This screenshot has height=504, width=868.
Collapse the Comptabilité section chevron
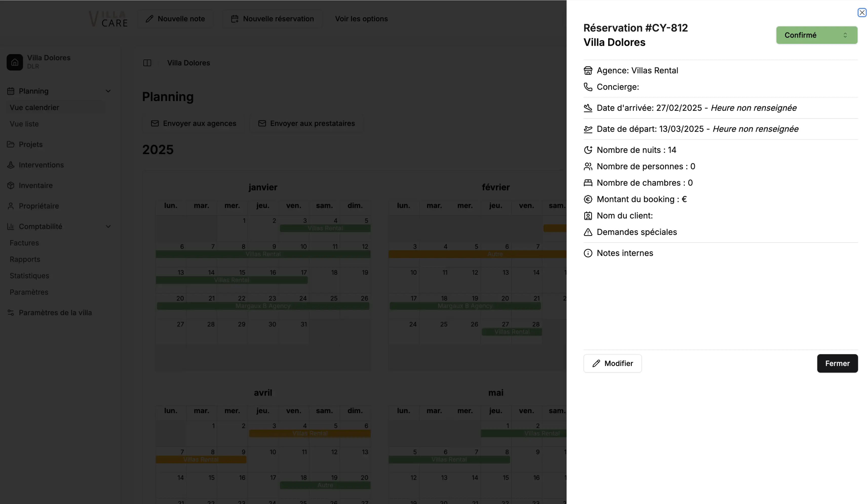point(108,227)
